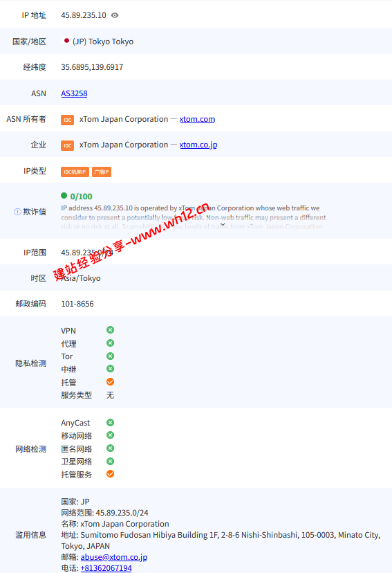Click the postal code 101-8656
This screenshot has height=573, width=392.
[x=77, y=304]
